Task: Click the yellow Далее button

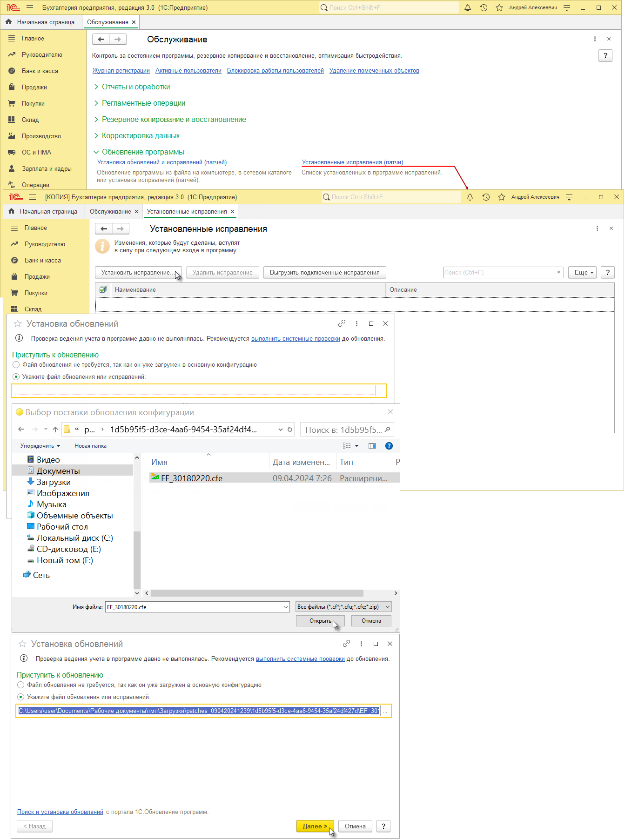Action: pyautogui.click(x=315, y=826)
